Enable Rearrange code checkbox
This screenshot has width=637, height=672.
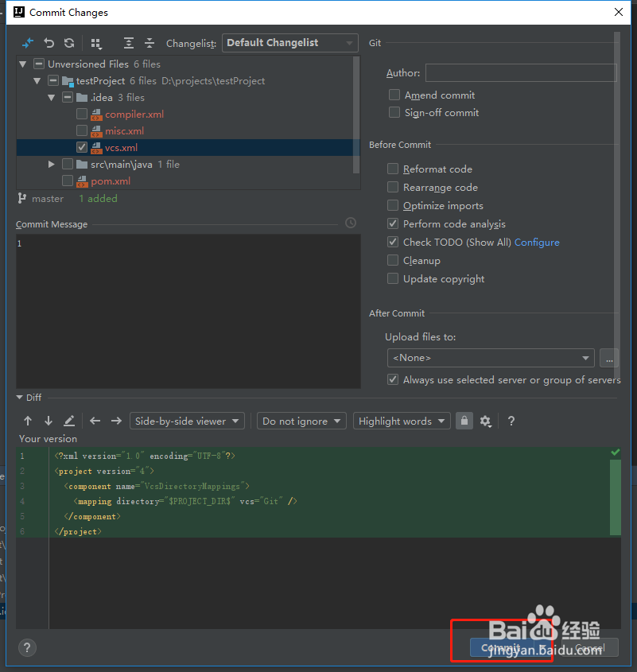[393, 188]
